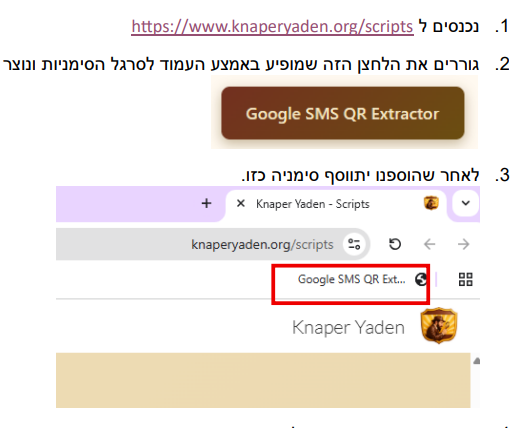Viewport: 529px width, 428px height.
Task: Open the apps grid icon in bookmarks bar
Action: coord(466,279)
